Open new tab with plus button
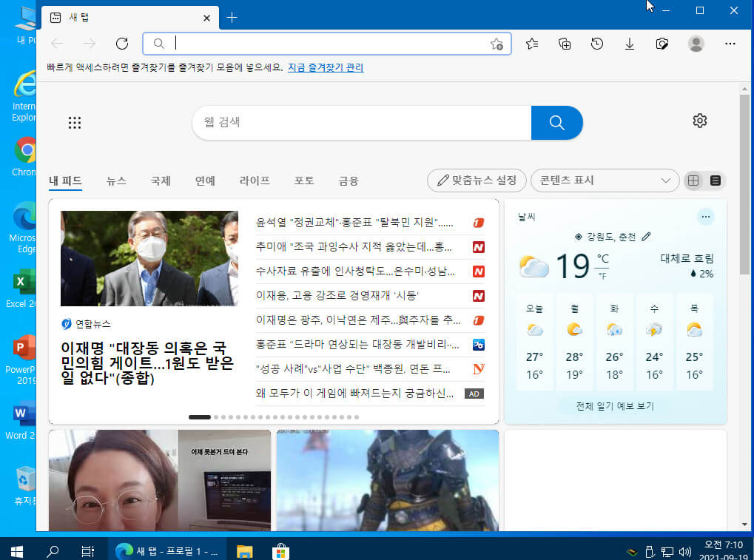 pyautogui.click(x=232, y=18)
